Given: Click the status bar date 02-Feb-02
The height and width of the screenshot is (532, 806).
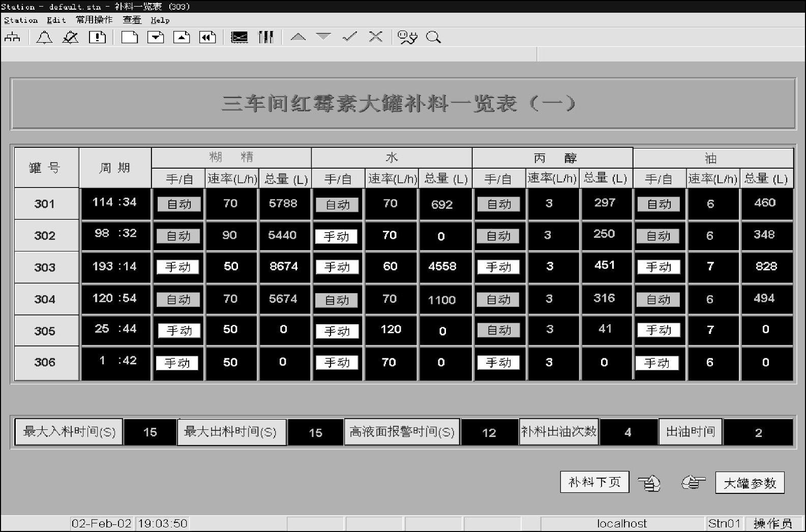Looking at the screenshot, I should pos(102,524).
